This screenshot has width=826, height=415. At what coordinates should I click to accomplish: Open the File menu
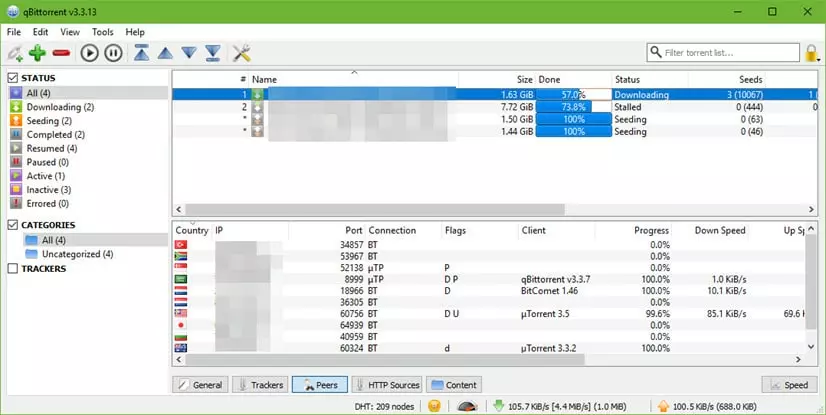(x=14, y=32)
